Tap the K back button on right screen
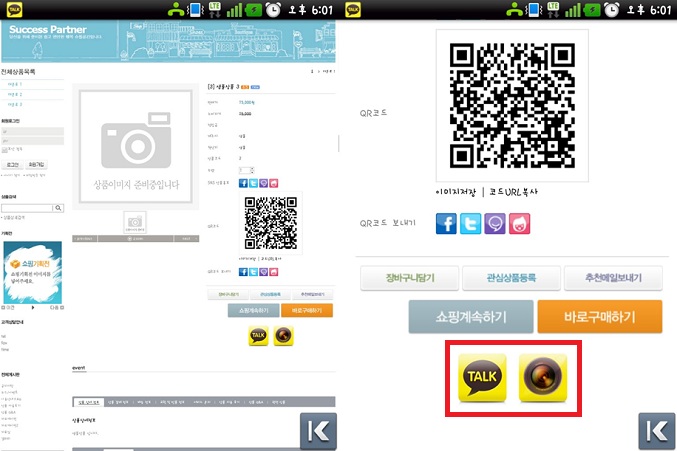Viewport: 677px width, 451px height. pos(657,431)
